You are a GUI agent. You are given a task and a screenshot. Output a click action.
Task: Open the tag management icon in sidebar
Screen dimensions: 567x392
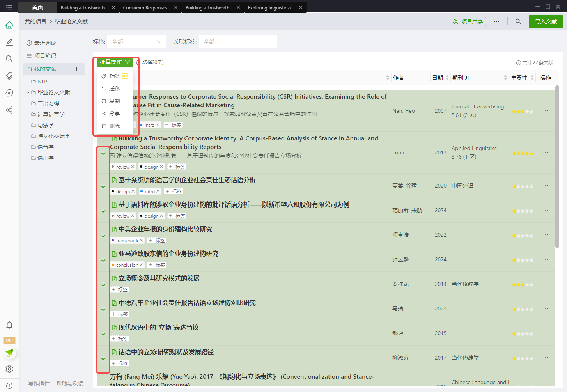[9, 76]
